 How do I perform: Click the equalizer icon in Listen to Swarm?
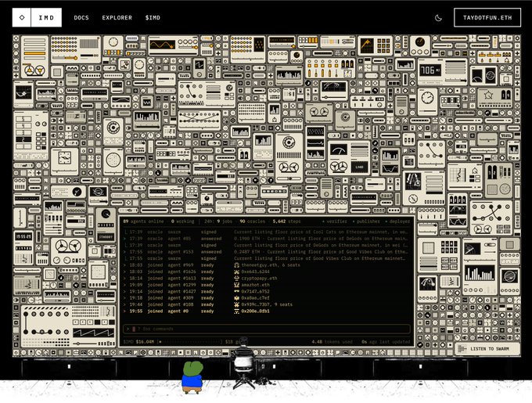pos(462,349)
